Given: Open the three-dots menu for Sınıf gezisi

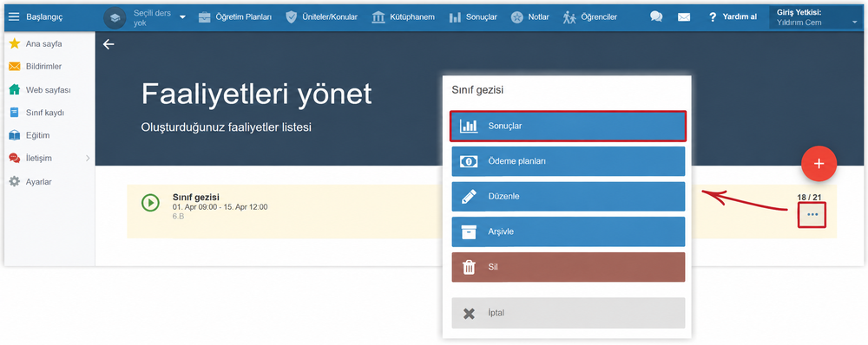Looking at the screenshot, I should point(812,214).
